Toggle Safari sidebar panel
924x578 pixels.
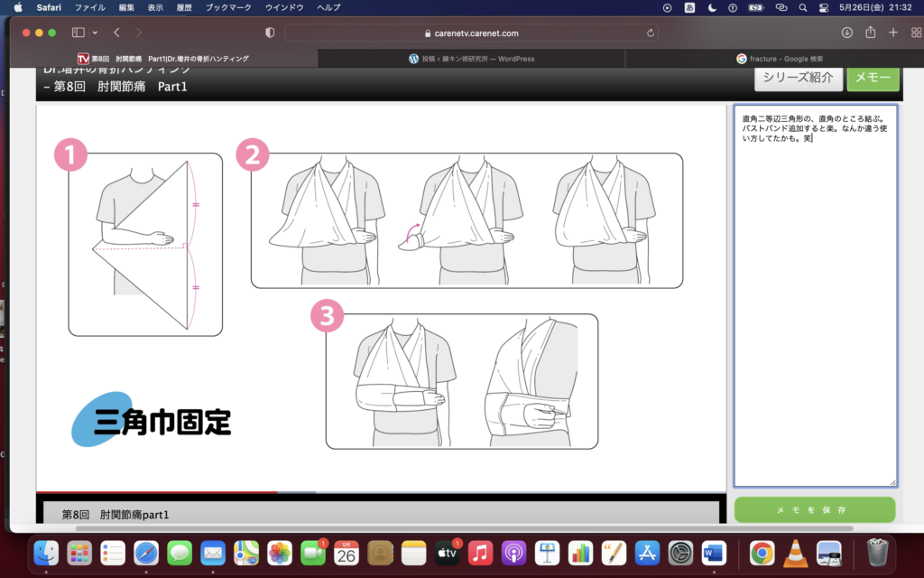78,33
